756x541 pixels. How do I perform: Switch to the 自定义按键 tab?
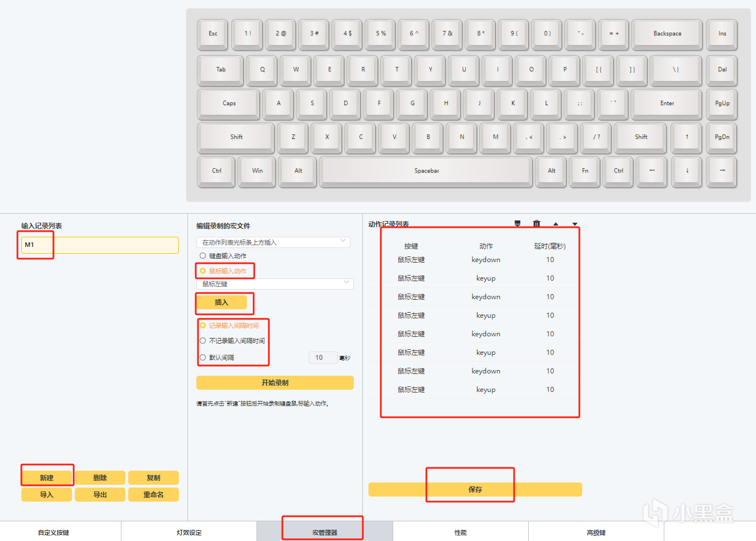tap(54, 532)
